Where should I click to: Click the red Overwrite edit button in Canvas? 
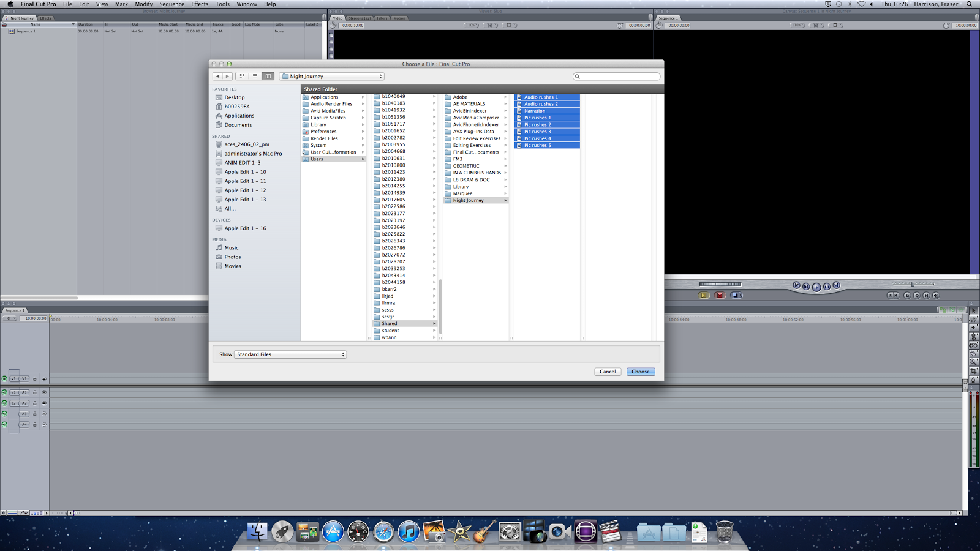click(720, 295)
